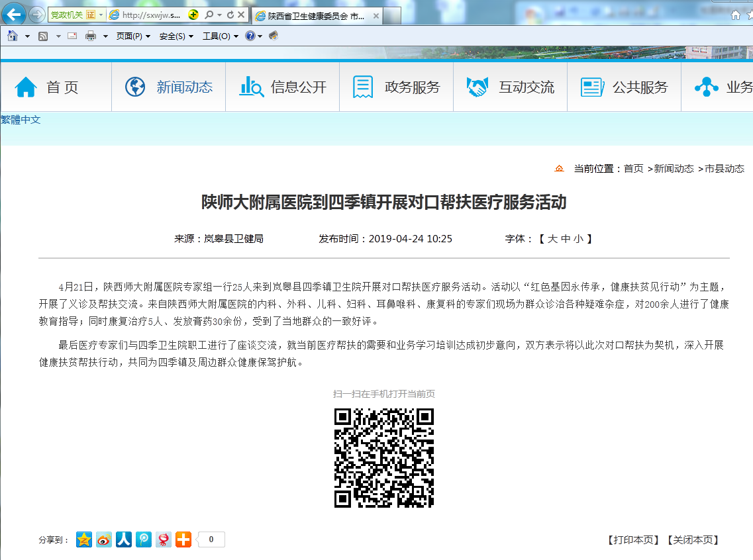This screenshot has width=753, height=560.
Task: Open the 政务服务 navigation item
Action: point(412,87)
